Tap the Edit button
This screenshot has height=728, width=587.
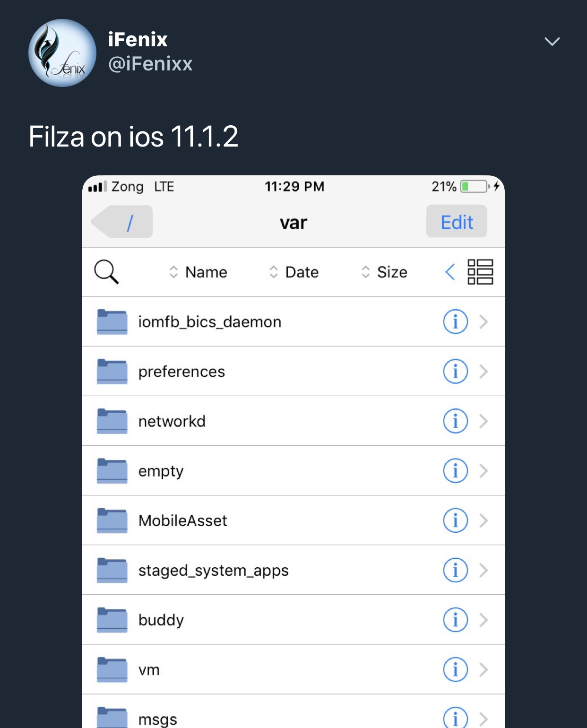(x=457, y=222)
